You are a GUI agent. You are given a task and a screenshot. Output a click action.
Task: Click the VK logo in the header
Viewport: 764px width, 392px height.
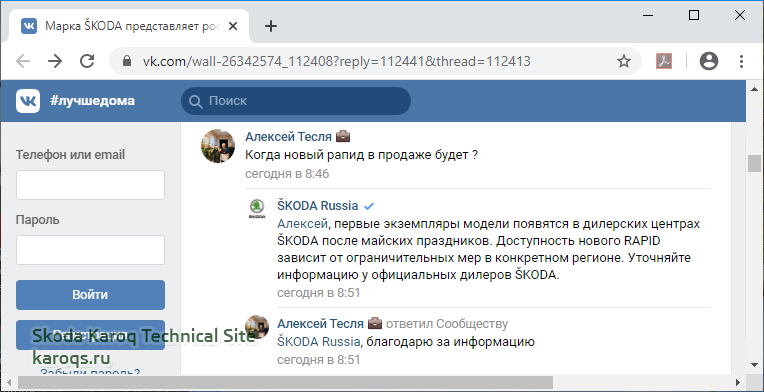pos(28,101)
